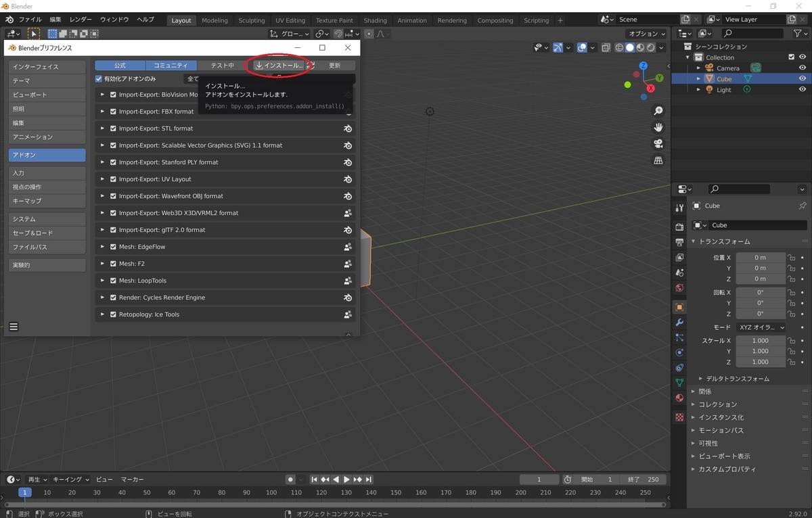Open the outliner filter dropdown

(801, 33)
